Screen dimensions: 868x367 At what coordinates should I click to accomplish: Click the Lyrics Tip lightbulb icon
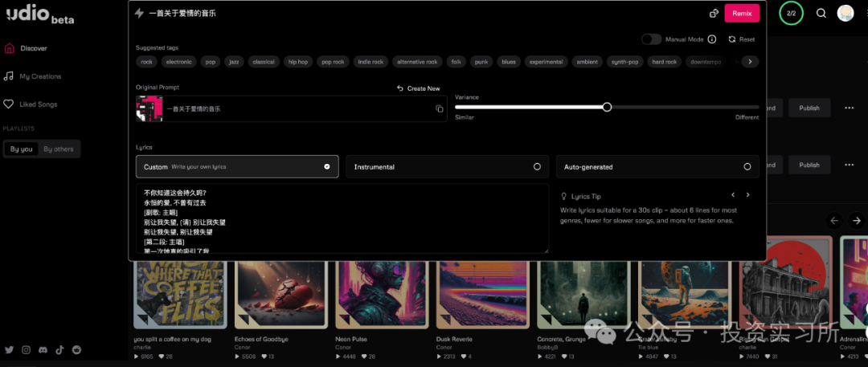564,196
